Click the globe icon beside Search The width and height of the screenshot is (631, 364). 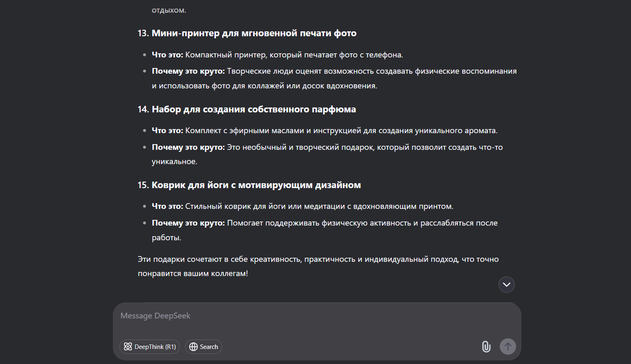click(194, 346)
